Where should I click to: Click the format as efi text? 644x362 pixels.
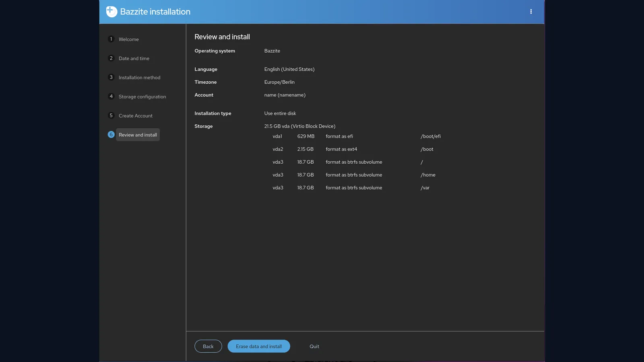(x=339, y=136)
